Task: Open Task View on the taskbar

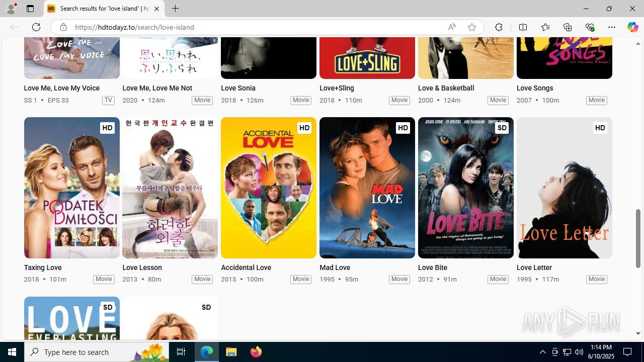Action: pyautogui.click(x=181, y=352)
